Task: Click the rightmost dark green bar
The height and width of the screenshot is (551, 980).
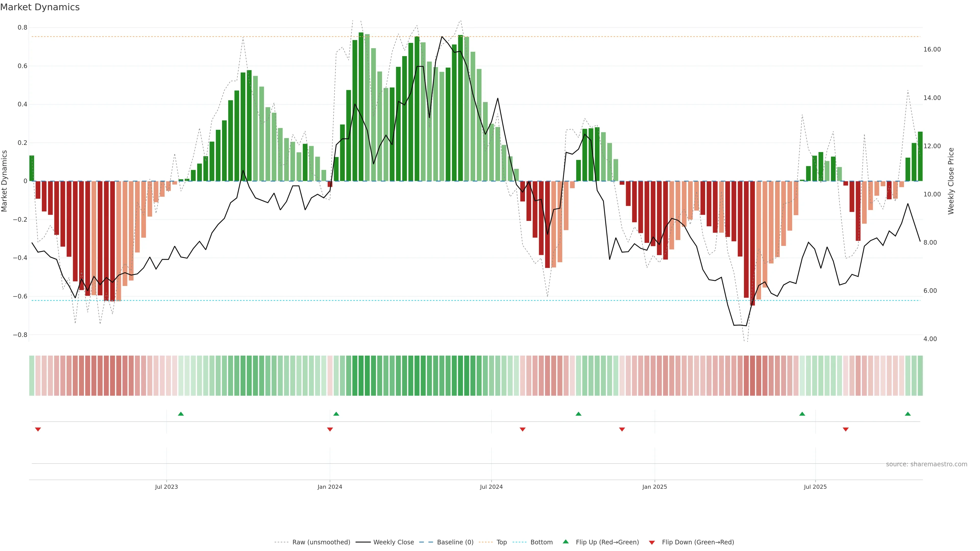Action: point(920,156)
